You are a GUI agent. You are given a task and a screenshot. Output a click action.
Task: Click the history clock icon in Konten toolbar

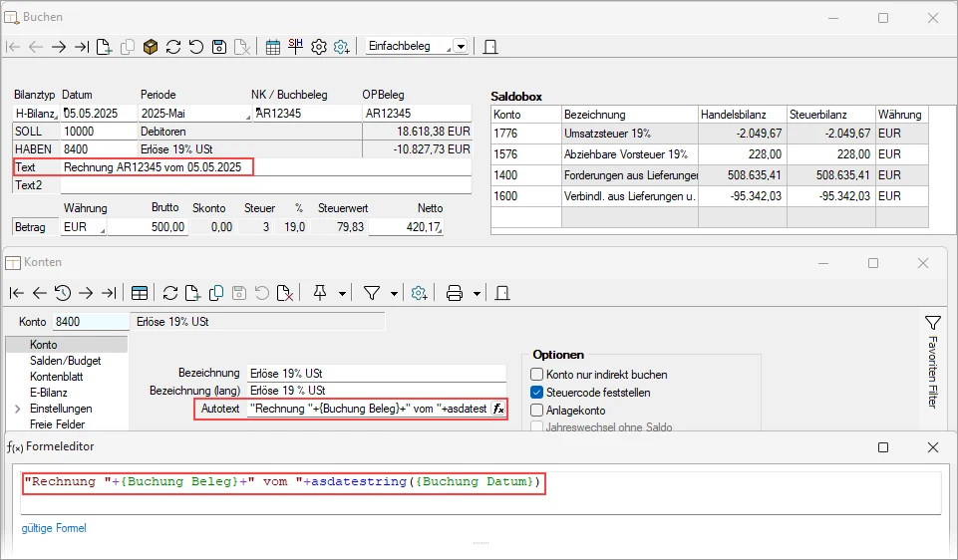pyautogui.click(x=62, y=293)
